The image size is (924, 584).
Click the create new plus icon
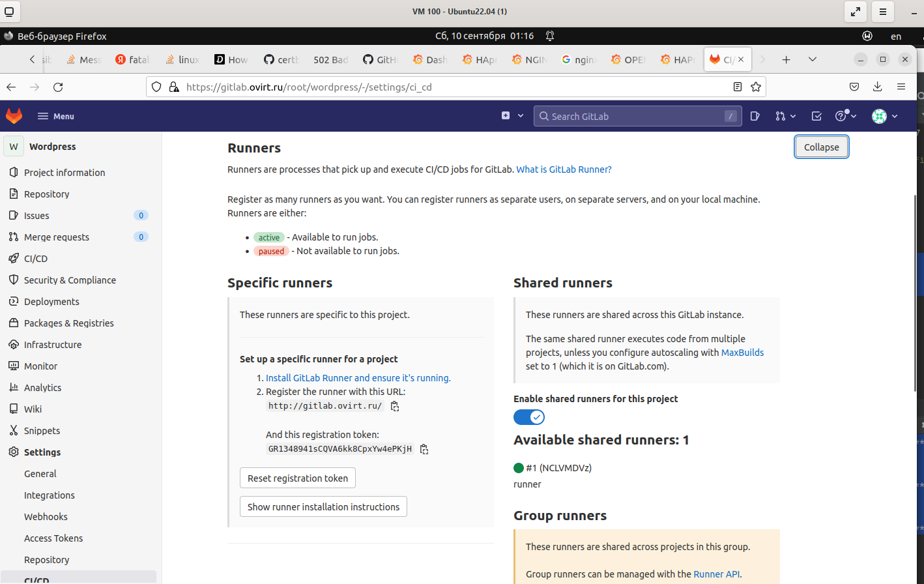pos(506,115)
